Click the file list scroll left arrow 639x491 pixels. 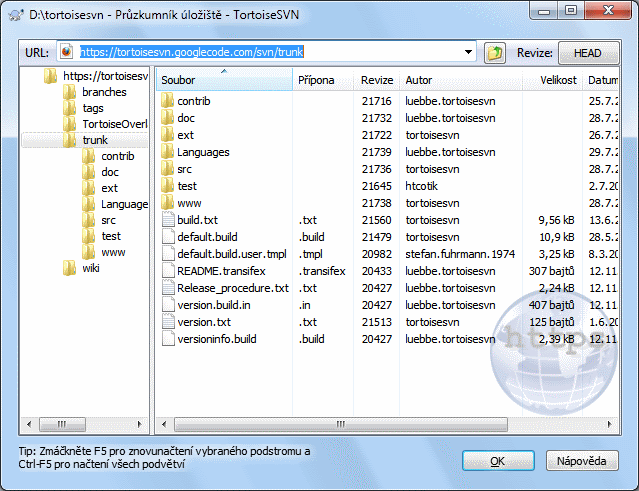(164, 424)
